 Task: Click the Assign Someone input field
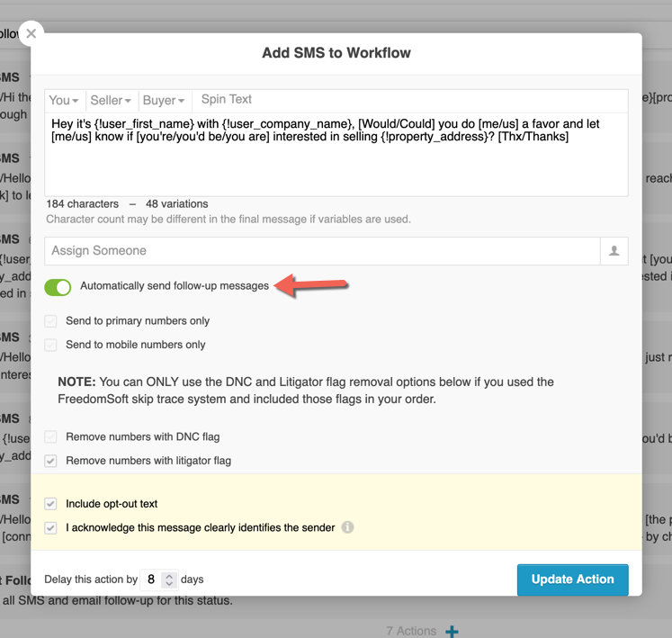pos(322,251)
